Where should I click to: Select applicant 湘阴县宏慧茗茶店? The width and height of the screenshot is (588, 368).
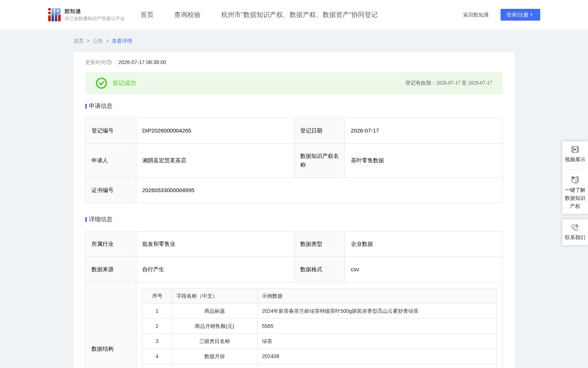point(164,160)
